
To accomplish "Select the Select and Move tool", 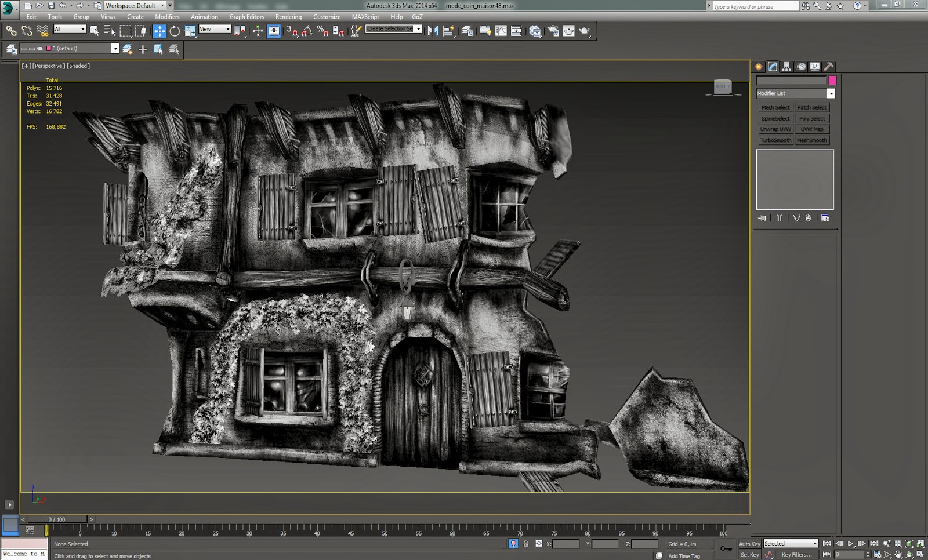I will (x=159, y=31).
